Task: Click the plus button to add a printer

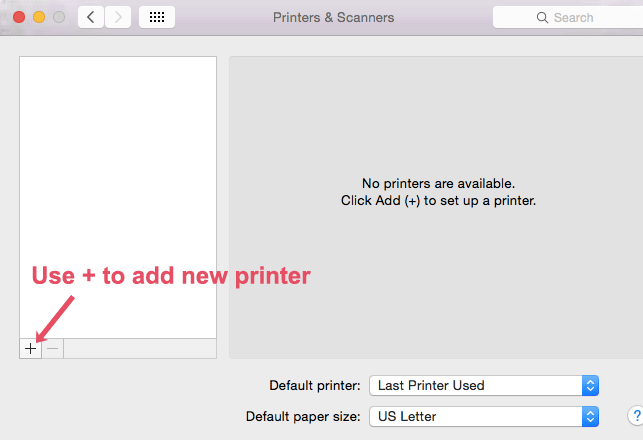Action: pyautogui.click(x=30, y=349)
